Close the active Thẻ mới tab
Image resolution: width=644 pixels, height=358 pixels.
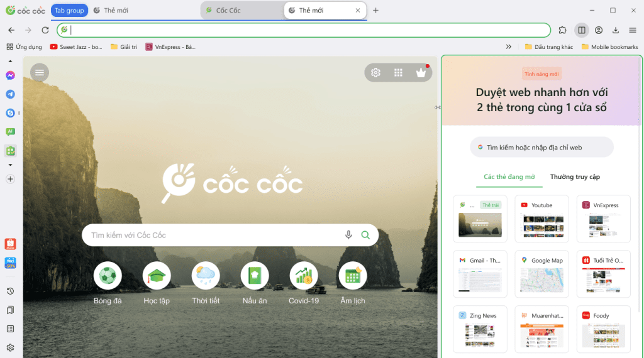[x=358, y=11]
